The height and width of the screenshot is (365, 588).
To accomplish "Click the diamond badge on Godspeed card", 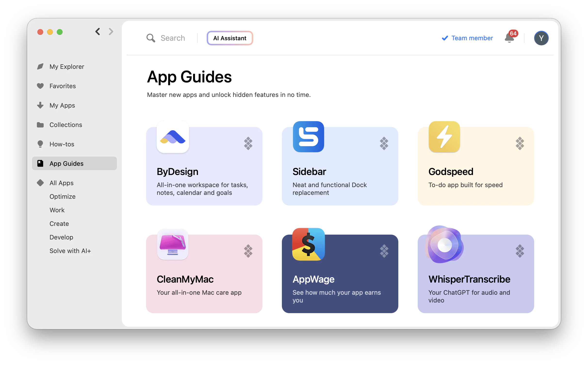I will pyautogui.click(x=520, y=143).
